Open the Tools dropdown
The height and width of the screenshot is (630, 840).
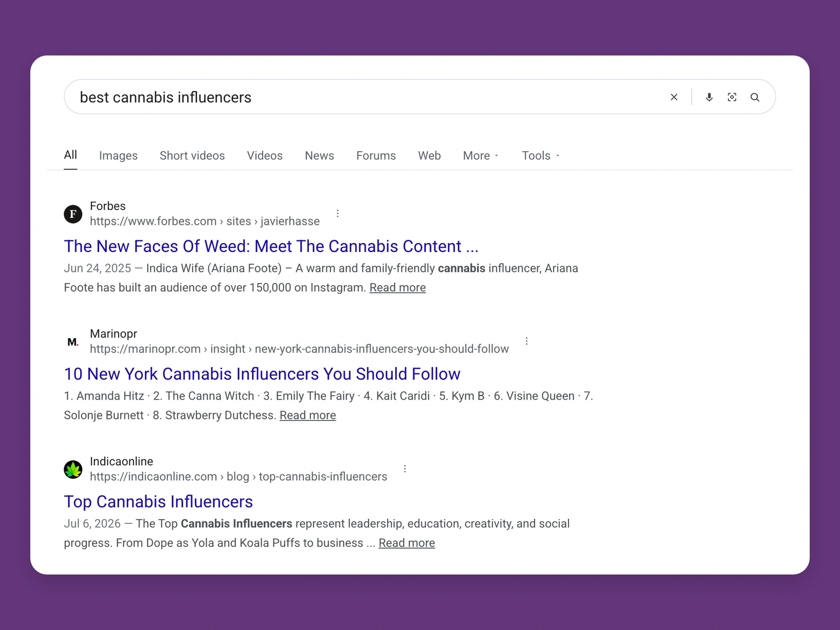(540, 155)
